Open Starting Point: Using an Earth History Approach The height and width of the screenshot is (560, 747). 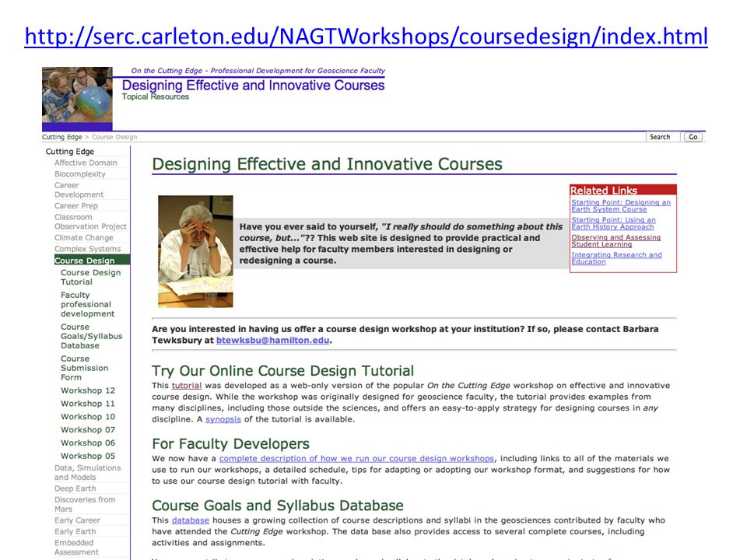[614, 223]
